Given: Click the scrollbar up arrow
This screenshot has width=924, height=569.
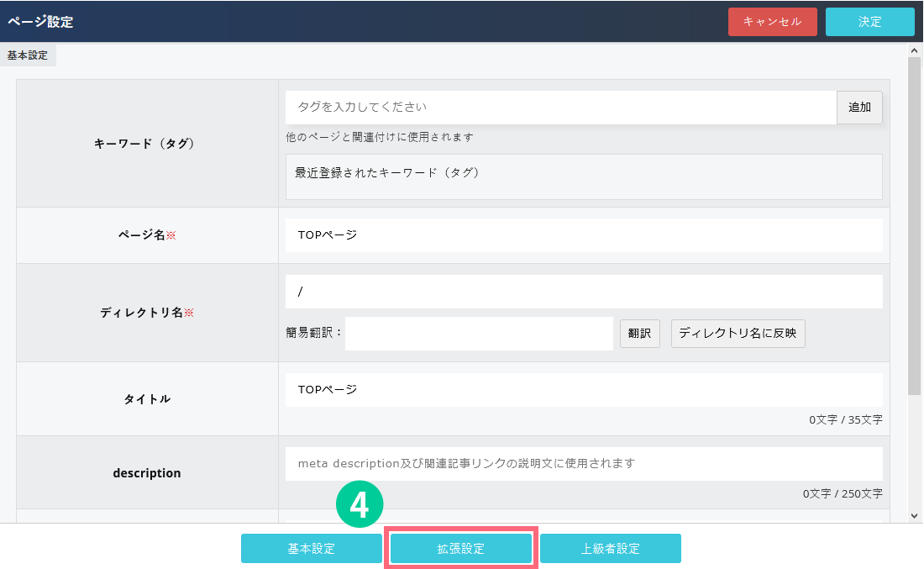Looking at the screenshot, I should [x=915, y=51].
